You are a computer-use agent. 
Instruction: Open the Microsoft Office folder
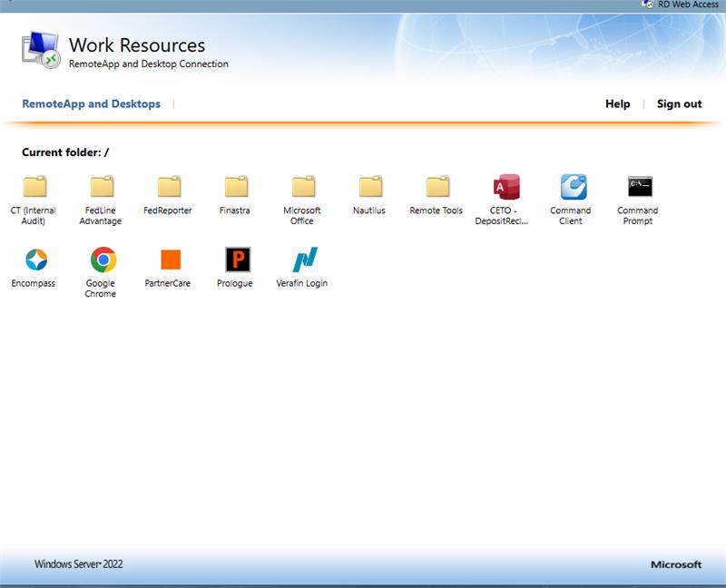303,186
